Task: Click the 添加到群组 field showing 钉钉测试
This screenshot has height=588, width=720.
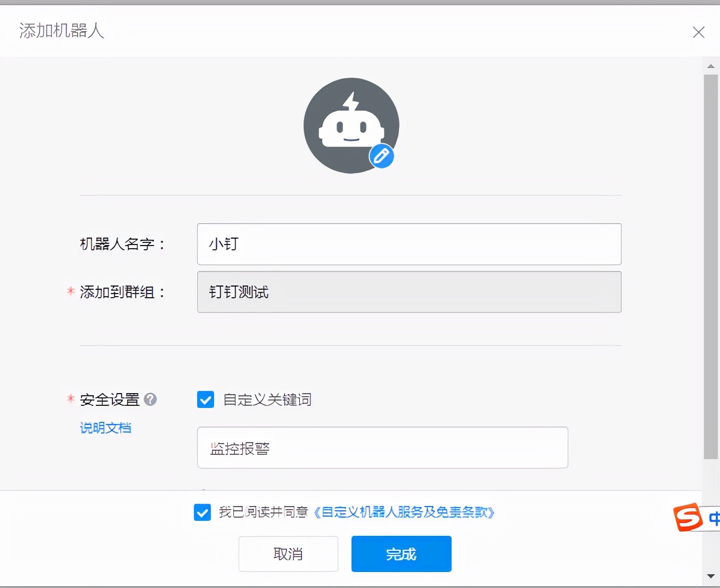Action: tap(409, 292)
